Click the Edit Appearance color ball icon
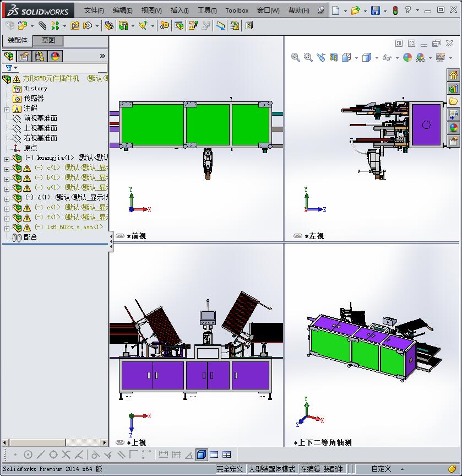 (407, 57)
